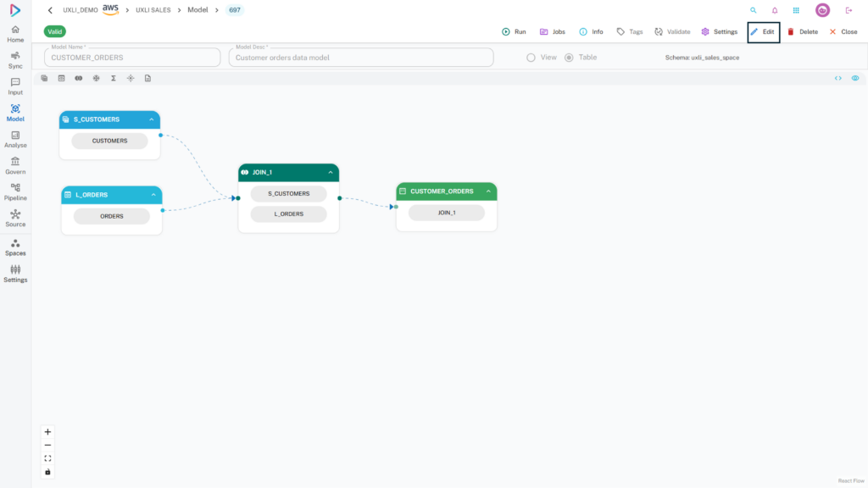Image resolution: width=868 pixels, height=488 pixels.
Task: Click the fit view canvas control
Action: coord(47,458)
